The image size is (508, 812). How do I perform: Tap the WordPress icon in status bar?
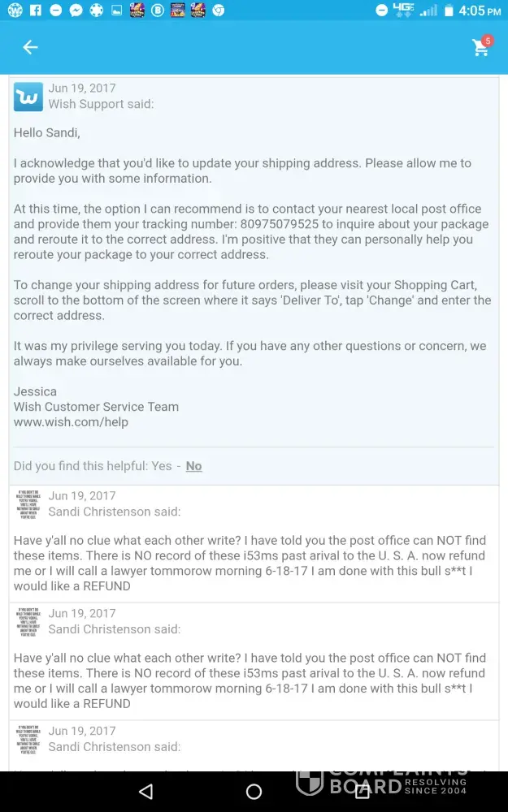pos(15,11)
